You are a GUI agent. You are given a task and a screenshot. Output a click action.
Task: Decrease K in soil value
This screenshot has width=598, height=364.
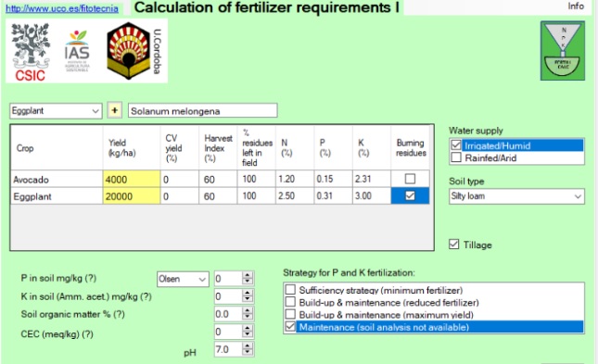pos(248,299)
